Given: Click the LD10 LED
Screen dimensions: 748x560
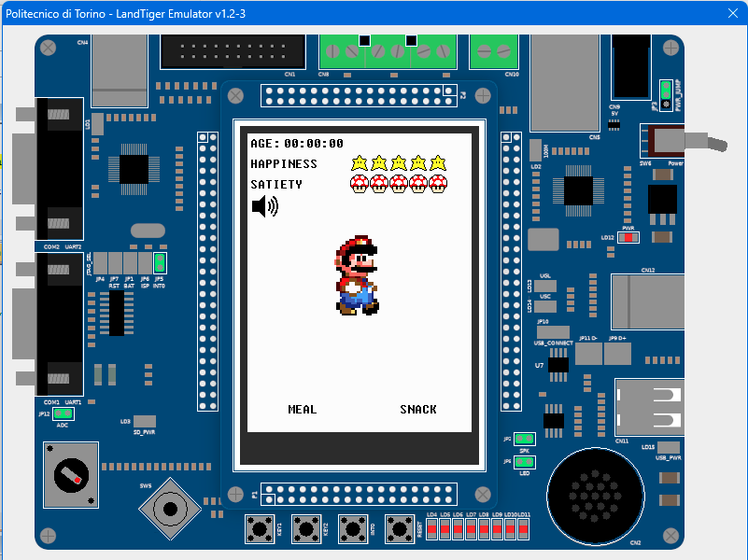Looking at the screenshot, I should [x=510, y=529].
